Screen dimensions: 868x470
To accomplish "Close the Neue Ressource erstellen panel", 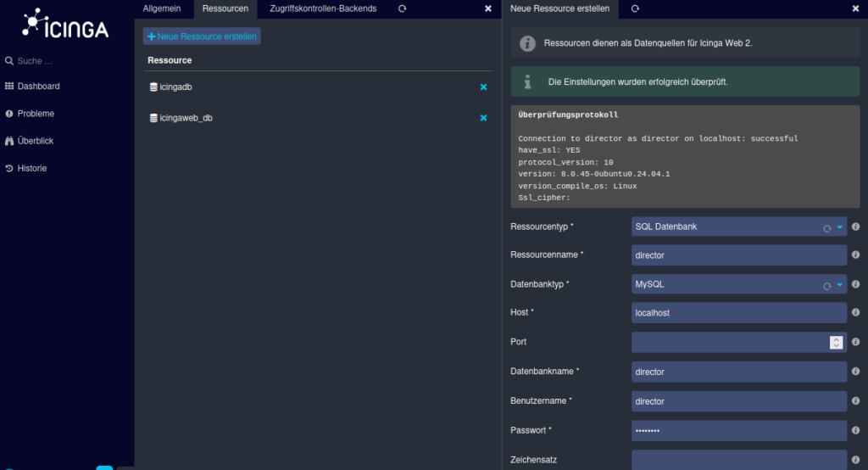I will pos(855,8).
